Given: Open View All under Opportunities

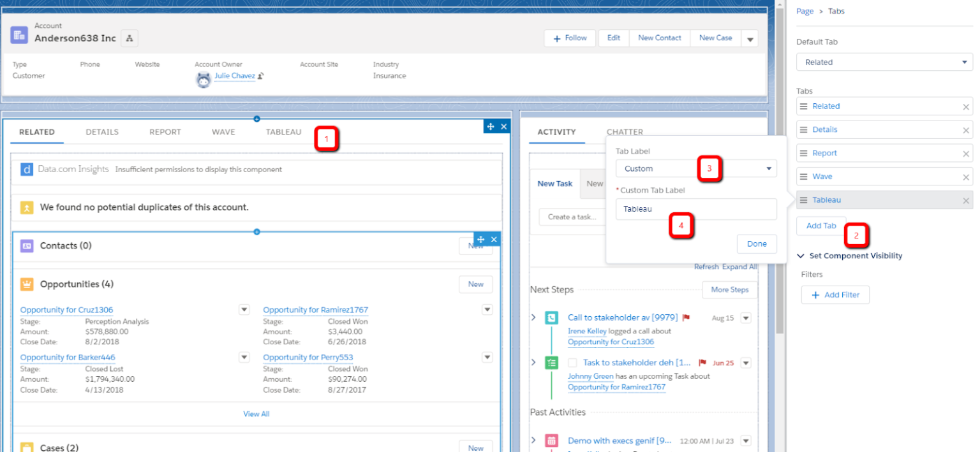Looking at the screenshot, I should pos(256,413).
